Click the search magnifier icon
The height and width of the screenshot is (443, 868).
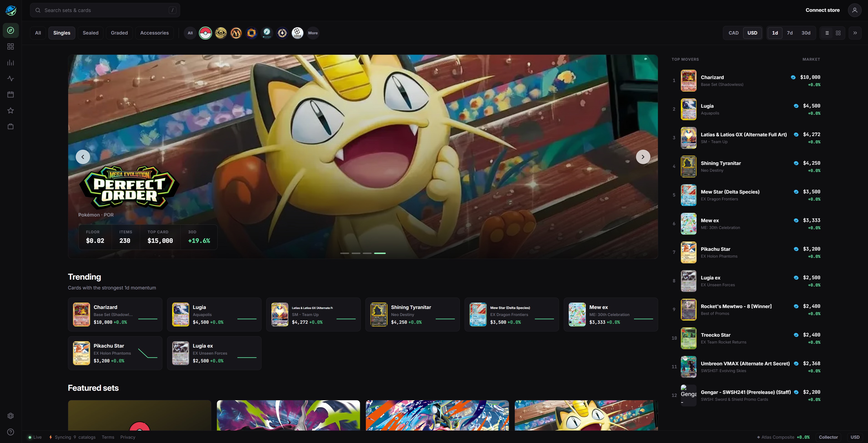[x=38, y=10]
